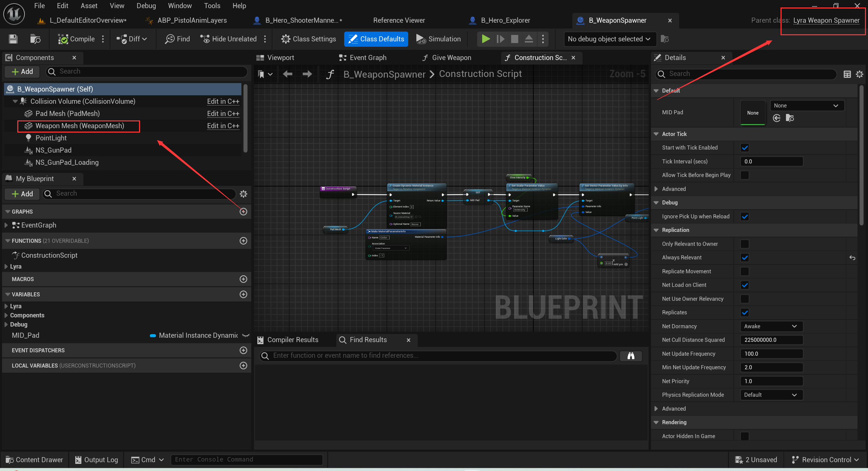Uncheck Ignore Pick Up when Reload
The width and height of the screenshot is (868, 471).
pos(745,217)
